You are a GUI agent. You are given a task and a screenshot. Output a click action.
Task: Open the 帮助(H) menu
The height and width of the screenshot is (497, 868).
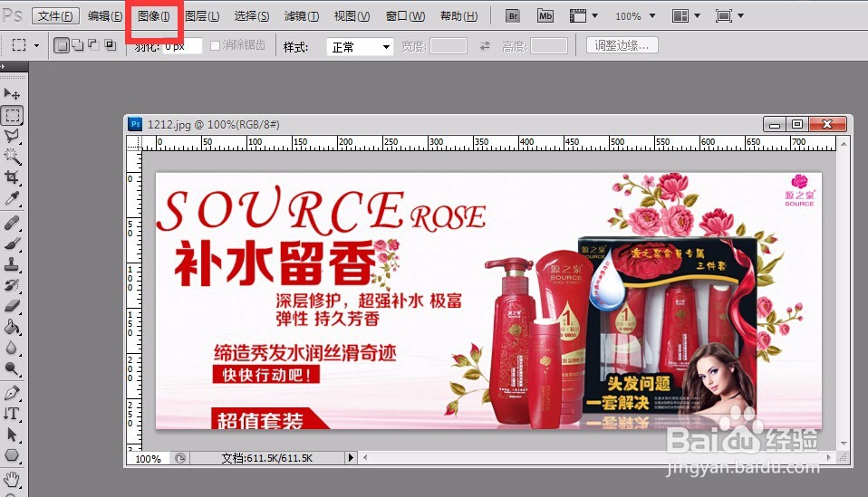coord(458,16)
